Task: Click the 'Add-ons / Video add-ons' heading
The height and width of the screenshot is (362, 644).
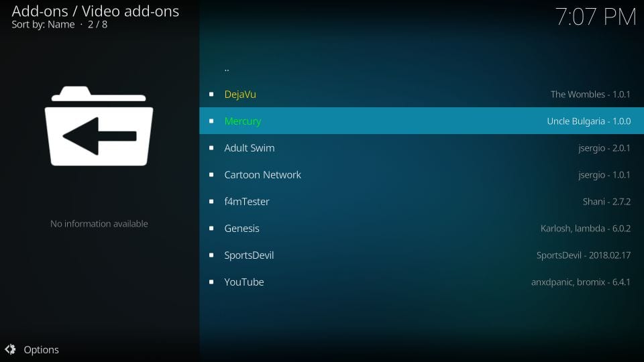Action: (95, 11)
